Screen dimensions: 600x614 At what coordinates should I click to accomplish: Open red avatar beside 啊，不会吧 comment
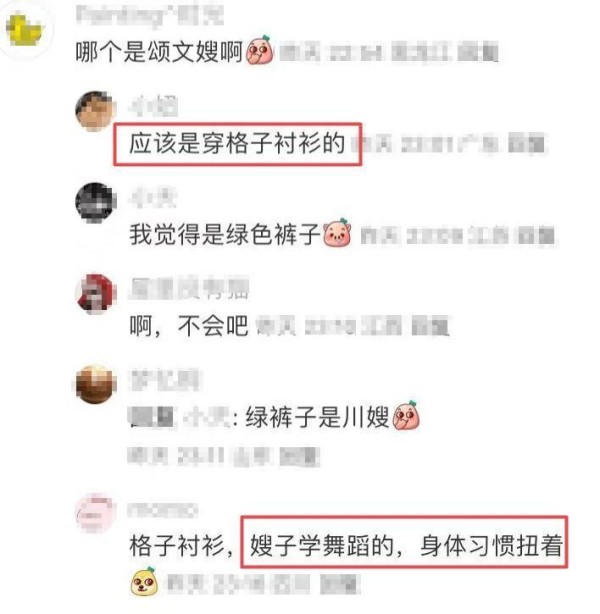pos(96,294)
